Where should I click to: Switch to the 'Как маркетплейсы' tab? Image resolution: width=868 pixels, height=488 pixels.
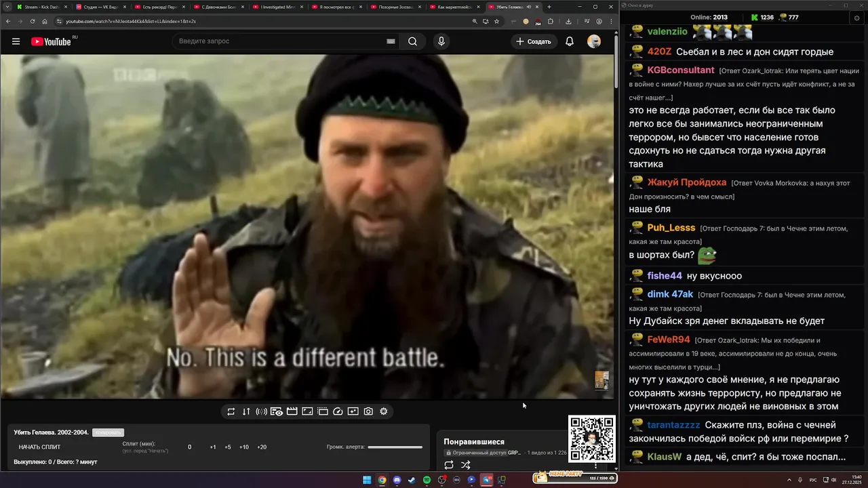pyautogui.click(x=454, y=7)
